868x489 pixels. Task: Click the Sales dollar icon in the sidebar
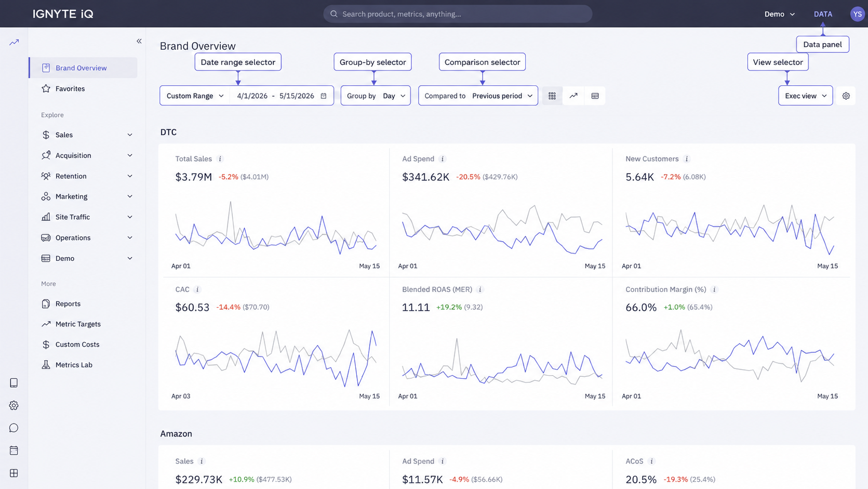(x=46, y=135)
